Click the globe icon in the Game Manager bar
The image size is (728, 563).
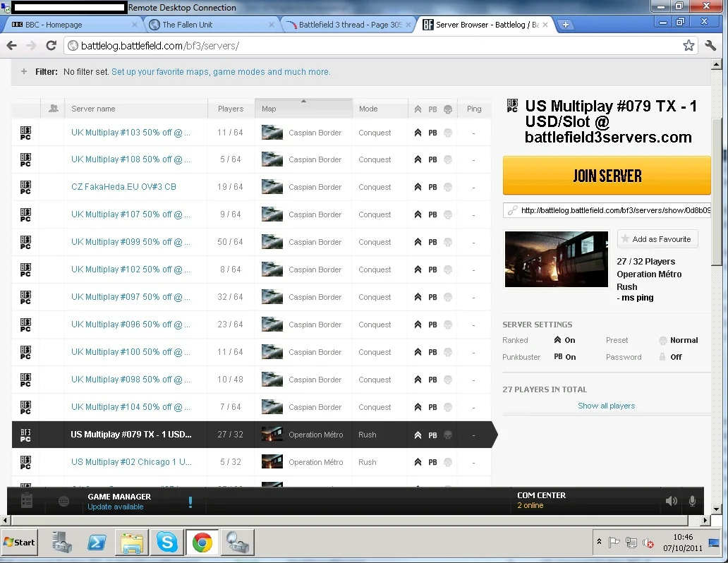pyautogui.click(x=64, y=501)
